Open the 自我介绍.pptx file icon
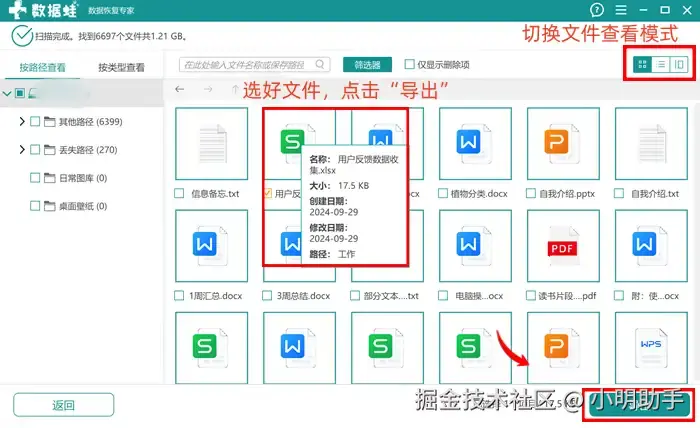This screenshot has height=428, width=700. point(563,144)
